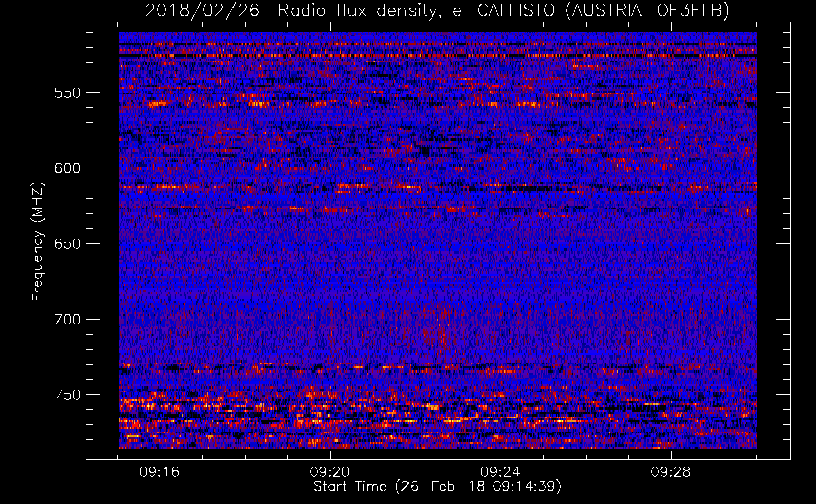The image size is (816, 504).
Task: Select the 600 frequency tick label
Action: [68, 168]
